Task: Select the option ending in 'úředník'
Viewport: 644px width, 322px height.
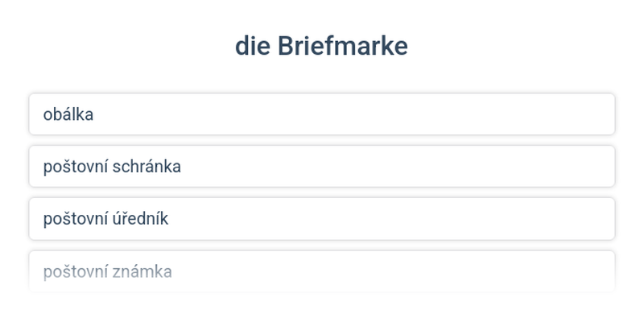Action: click(x=322, y=219)
